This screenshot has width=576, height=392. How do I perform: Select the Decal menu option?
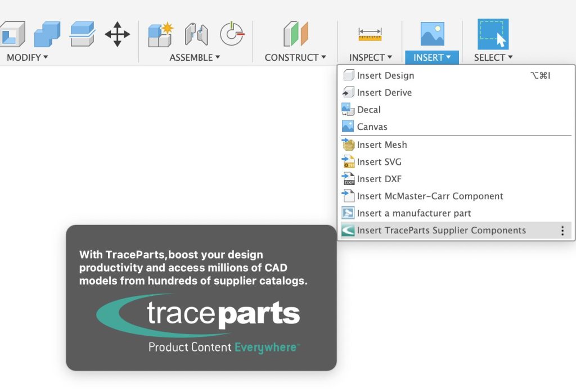click(x=456, y=110)
